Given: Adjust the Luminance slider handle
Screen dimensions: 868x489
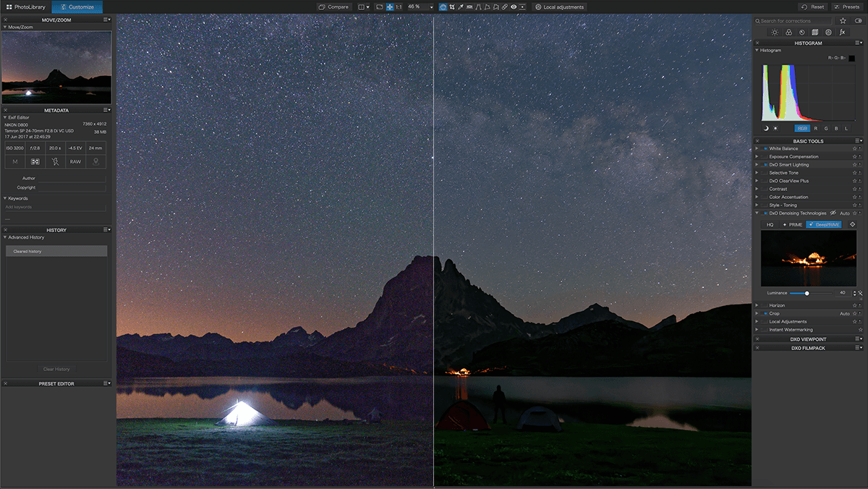Looking at the screenshot, I should [x=807, y=293].
